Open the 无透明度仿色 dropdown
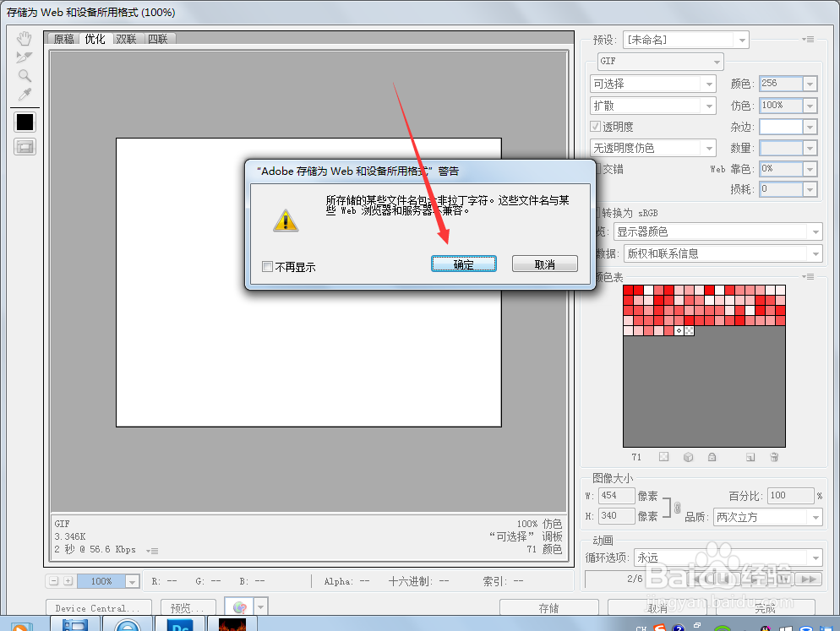 pyautogui.click(x=653, y=148)
